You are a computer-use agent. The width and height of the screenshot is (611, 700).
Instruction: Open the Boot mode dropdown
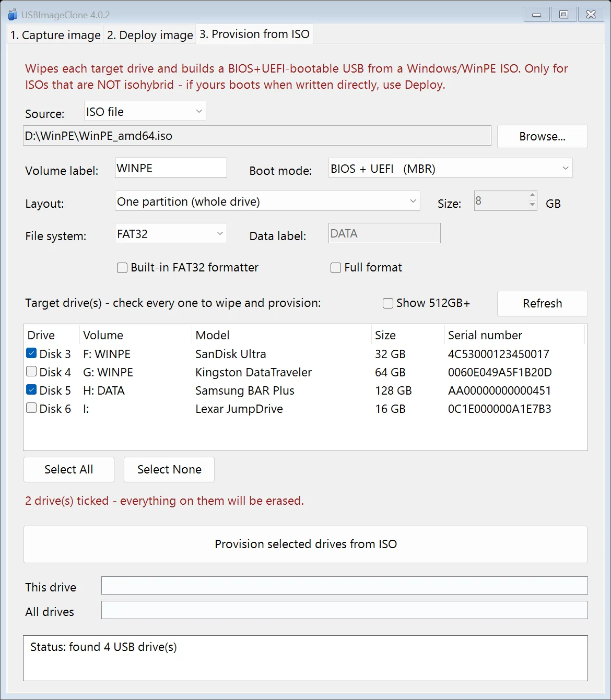(x=450, y=168)
